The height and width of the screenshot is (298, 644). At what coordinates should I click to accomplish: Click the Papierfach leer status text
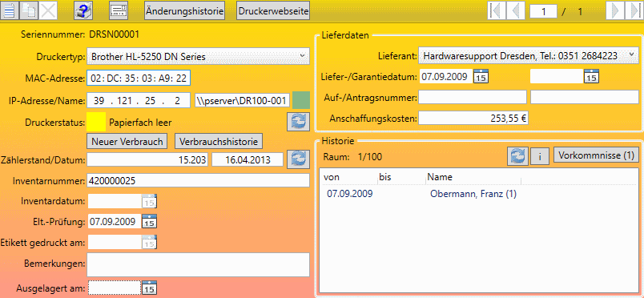tap(140, 122)
